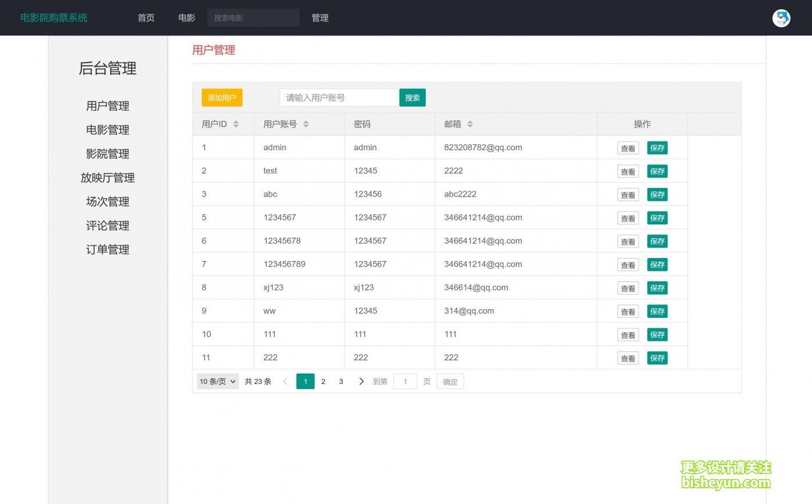Focus the 请输入用户账号 search field
Viewport: 812px width, 504px height.
(339, 98)
